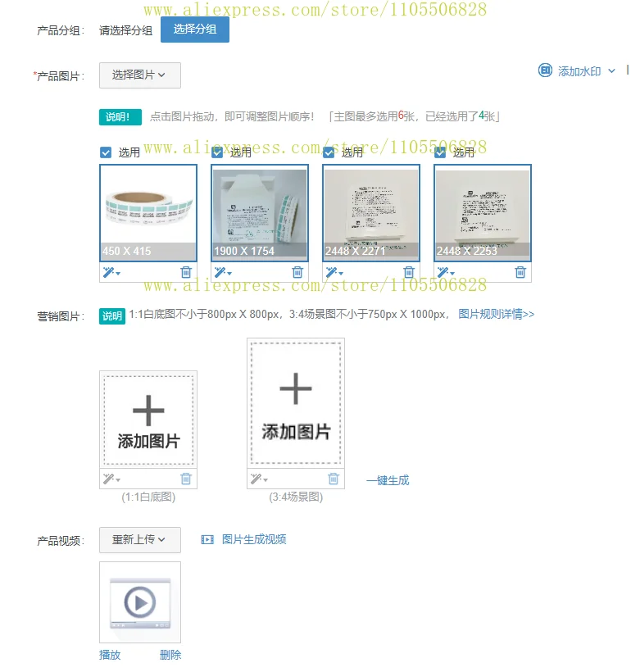Delete the 2448 X 2253 image
This screenshot has height=672, width=631.
tap(520, 272)
